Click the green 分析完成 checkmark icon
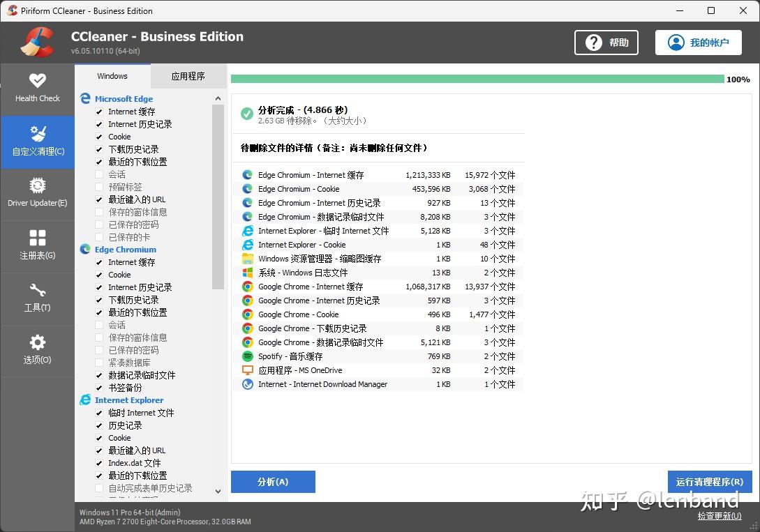 point(247,114)
